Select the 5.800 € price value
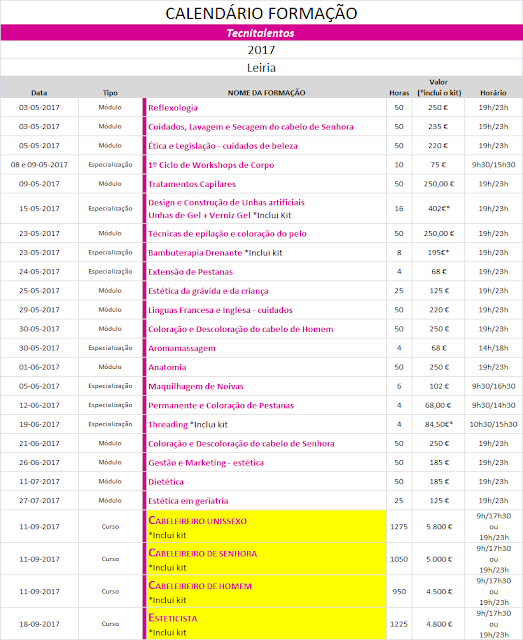Viewport: 523px width, 640px height. click(439, 527)
